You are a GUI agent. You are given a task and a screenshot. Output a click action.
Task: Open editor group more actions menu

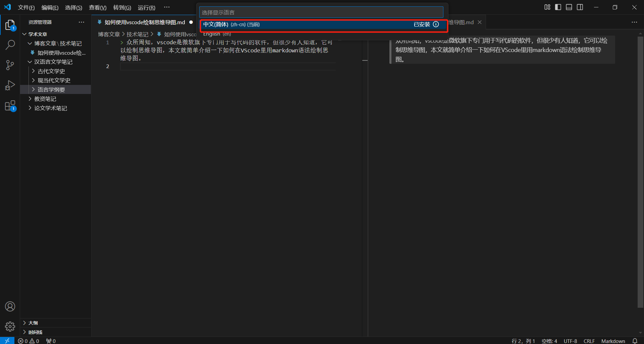(634, 22)
